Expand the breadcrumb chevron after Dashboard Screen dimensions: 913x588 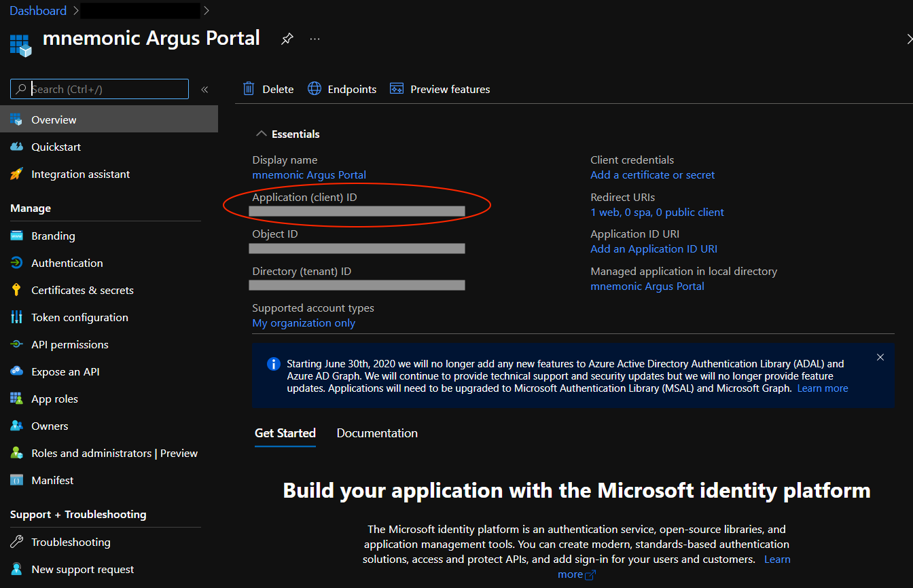(75, 11)
